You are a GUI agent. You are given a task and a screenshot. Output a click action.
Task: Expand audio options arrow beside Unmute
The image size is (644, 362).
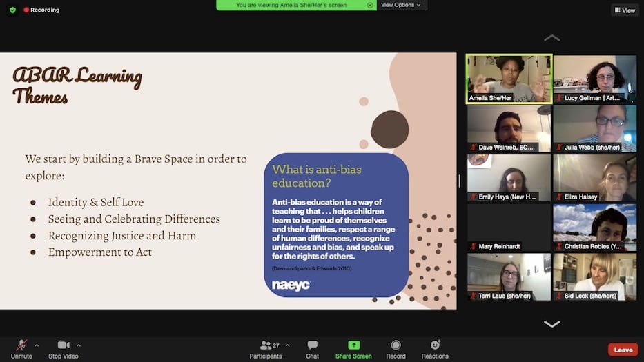click(37, 345)
